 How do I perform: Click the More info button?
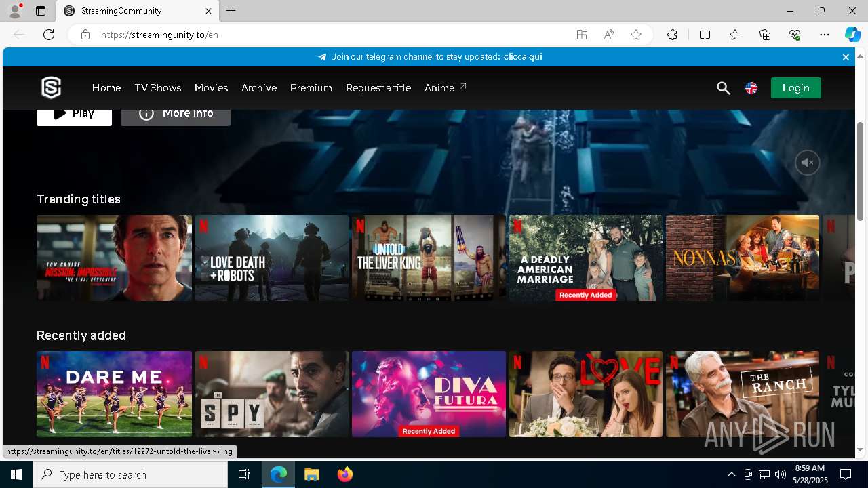point(176,117)
